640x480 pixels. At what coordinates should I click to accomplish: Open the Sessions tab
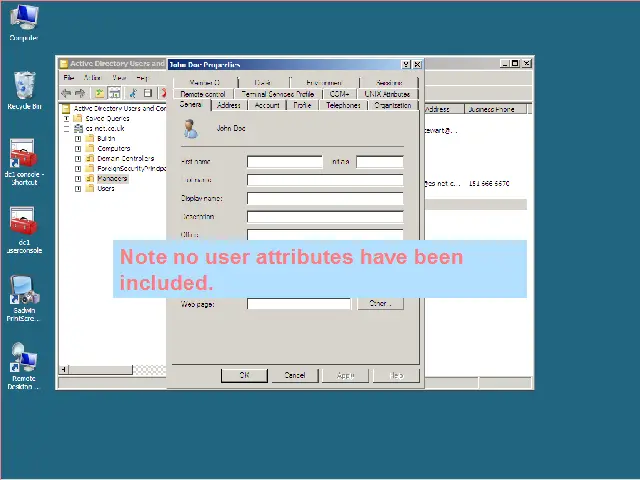pos(389,82)
